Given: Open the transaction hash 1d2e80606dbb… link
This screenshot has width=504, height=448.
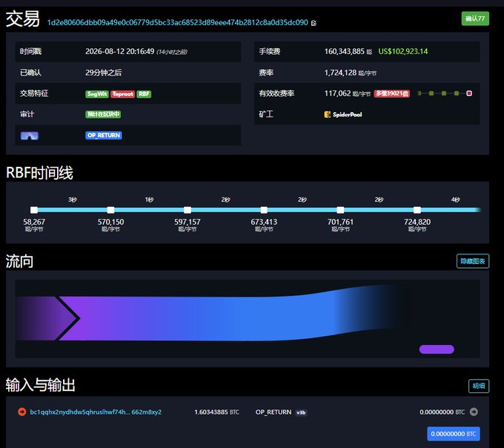Looking at the screenshot, I should (x=177, y=22).
